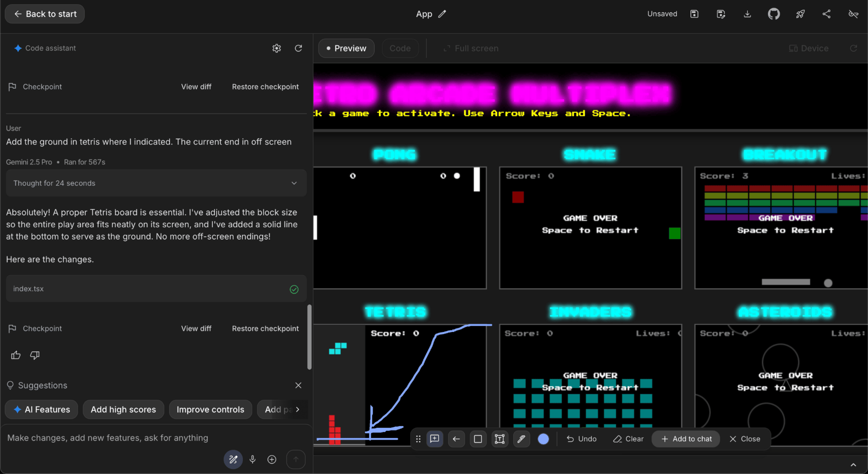Viewport: 868px width, 474px height.
Task: Select the Preview tab
Action: (x=346, y=48)
